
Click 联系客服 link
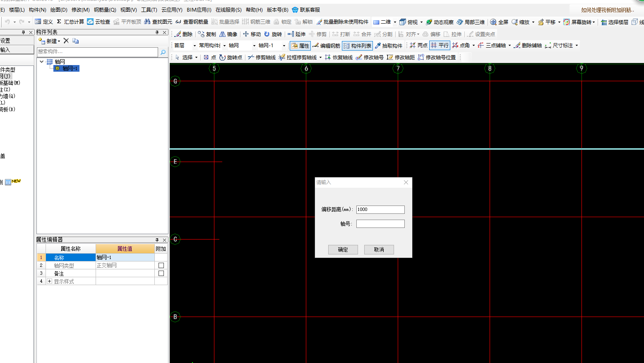coord(306,10)
